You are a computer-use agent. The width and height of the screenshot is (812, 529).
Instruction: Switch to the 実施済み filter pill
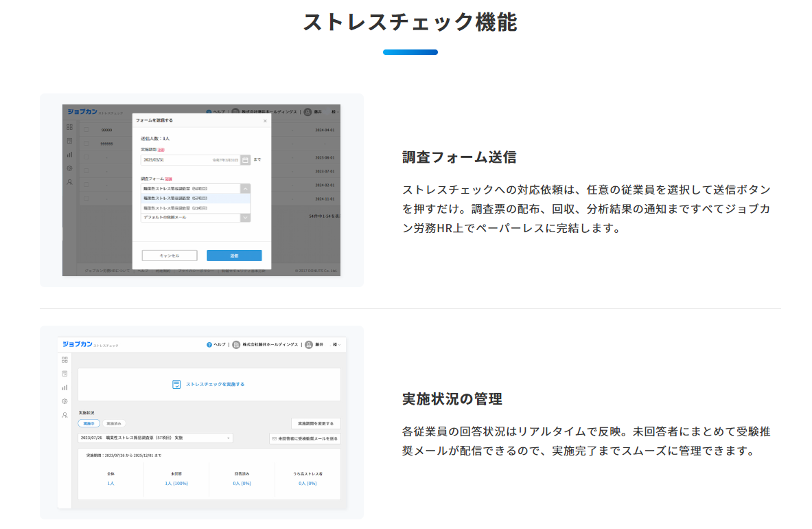pos(113,424)
